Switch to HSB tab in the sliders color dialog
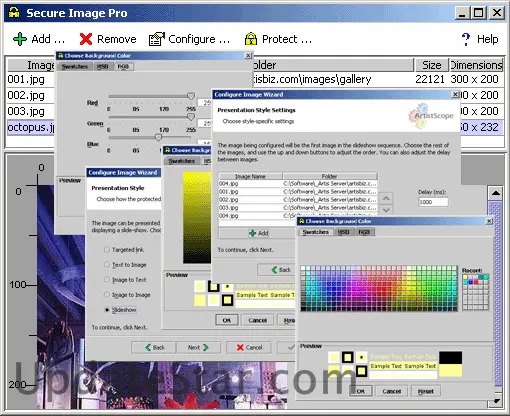This screenshot has height=416, width=510. point(103,66)
